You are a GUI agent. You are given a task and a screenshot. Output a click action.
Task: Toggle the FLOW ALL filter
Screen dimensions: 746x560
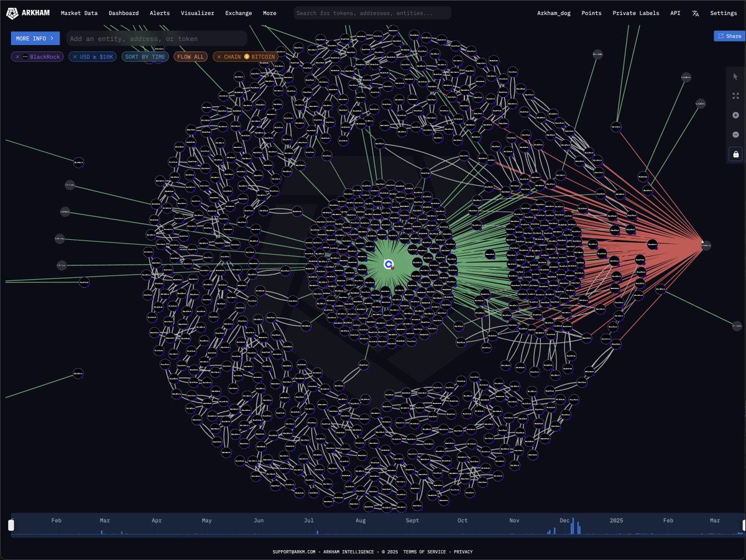click(x=190, y=57)
